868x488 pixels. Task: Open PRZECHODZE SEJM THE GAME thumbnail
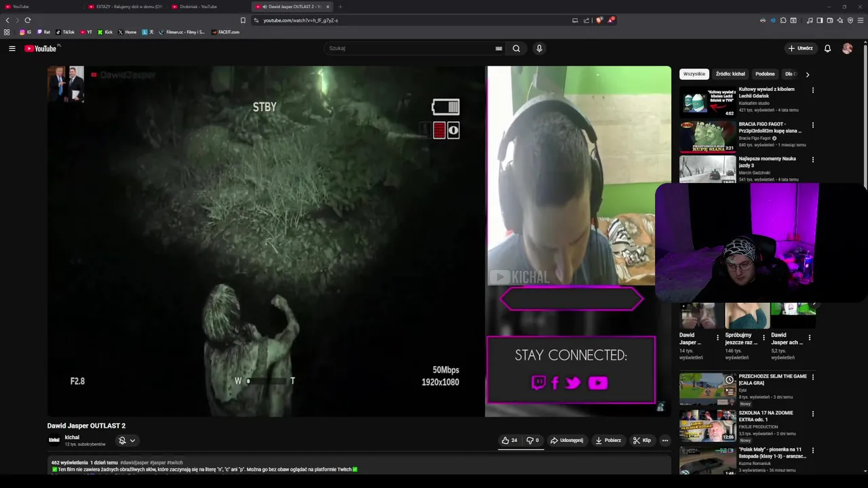click(707, 389)
